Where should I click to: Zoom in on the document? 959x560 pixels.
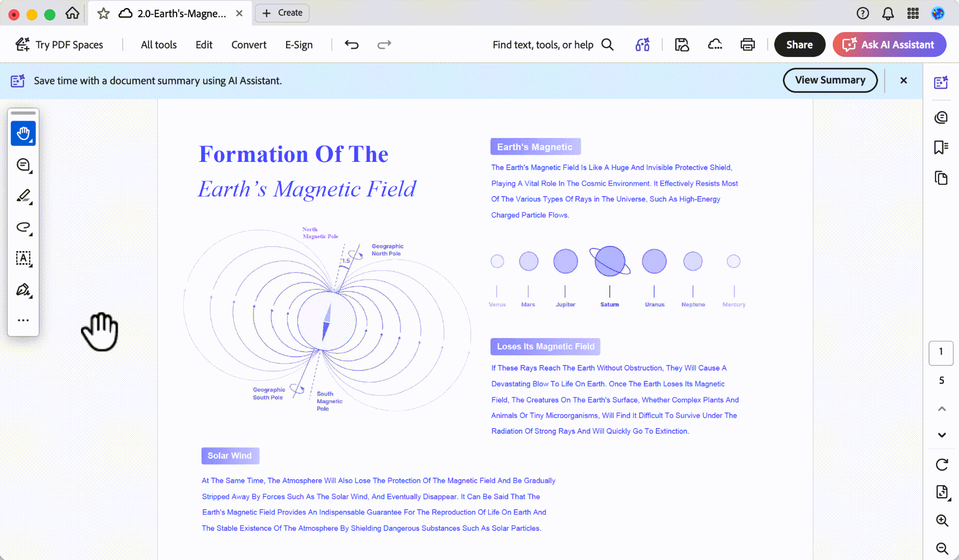[942, 520]
